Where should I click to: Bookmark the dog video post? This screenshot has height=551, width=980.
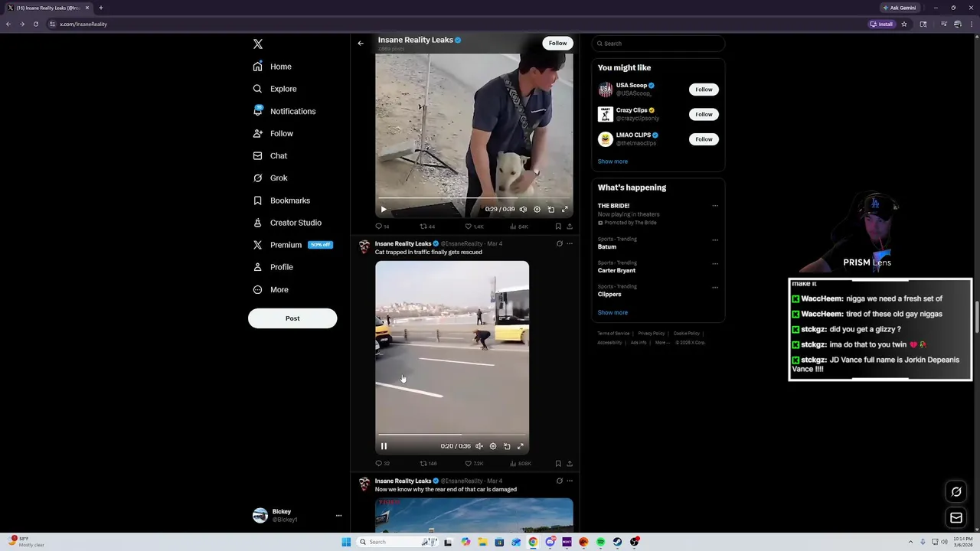point(557,227)
